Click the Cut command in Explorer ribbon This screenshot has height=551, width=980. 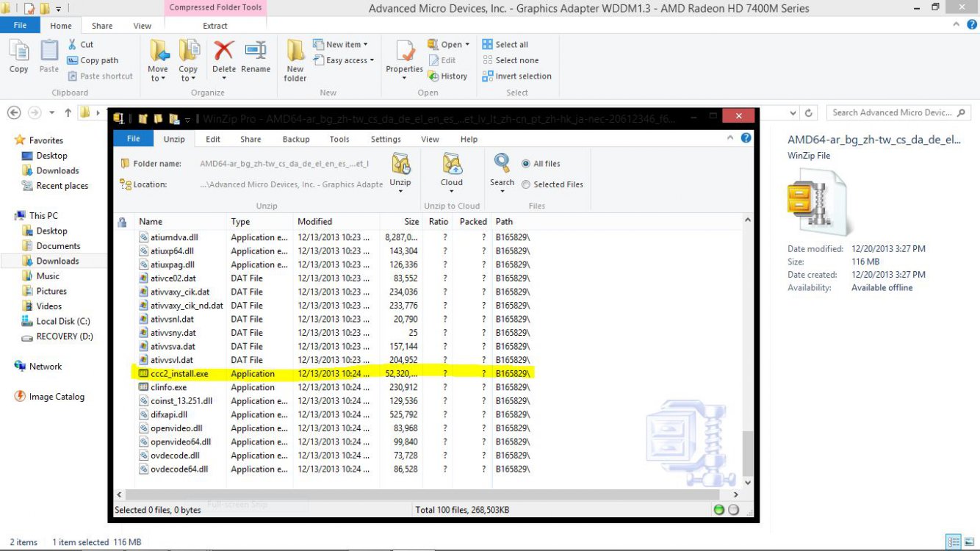tap(81, 44)
